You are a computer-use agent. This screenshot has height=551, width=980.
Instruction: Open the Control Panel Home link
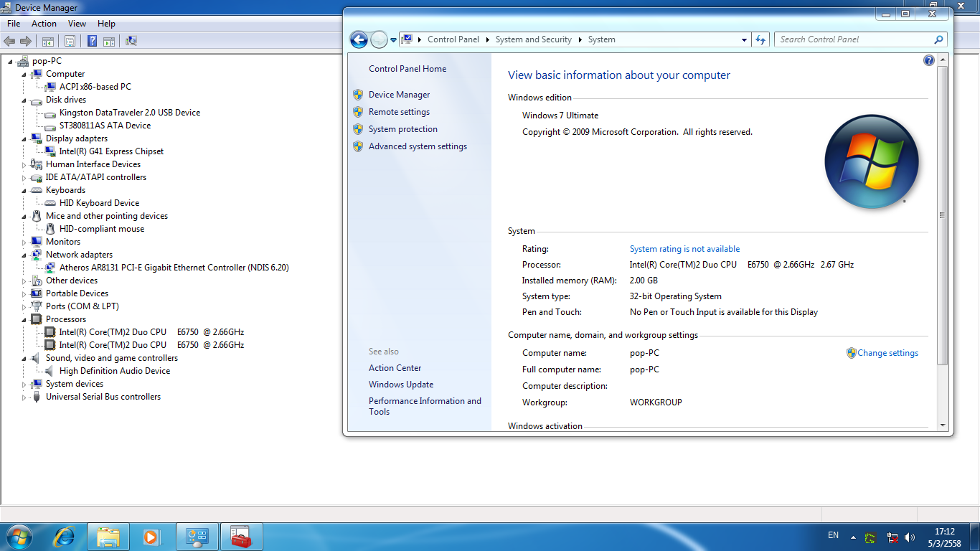407,69
